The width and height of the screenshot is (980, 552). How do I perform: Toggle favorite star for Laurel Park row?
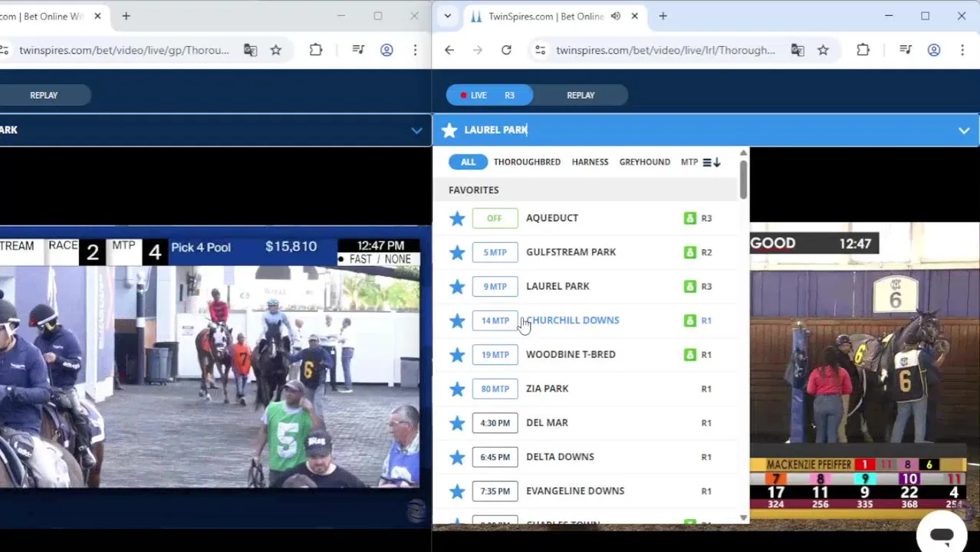point(457,287)
